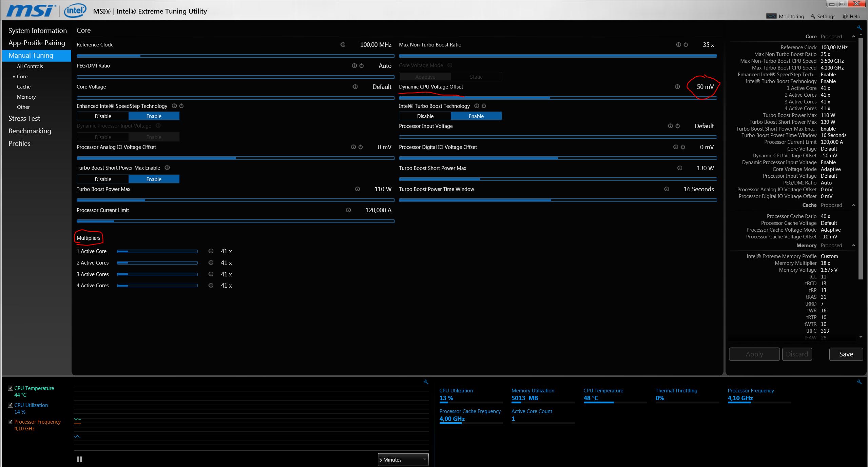
Task: Click power icon beside Intel Turbo Boost Technology
Action: point(484,106)
